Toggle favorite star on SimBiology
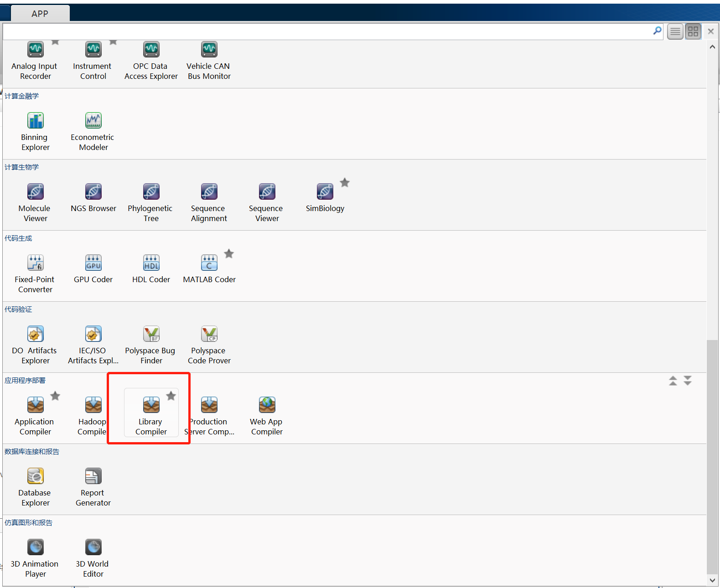This screenshot has height=588, width=720. pyautogui.click(x=345, y=183)
